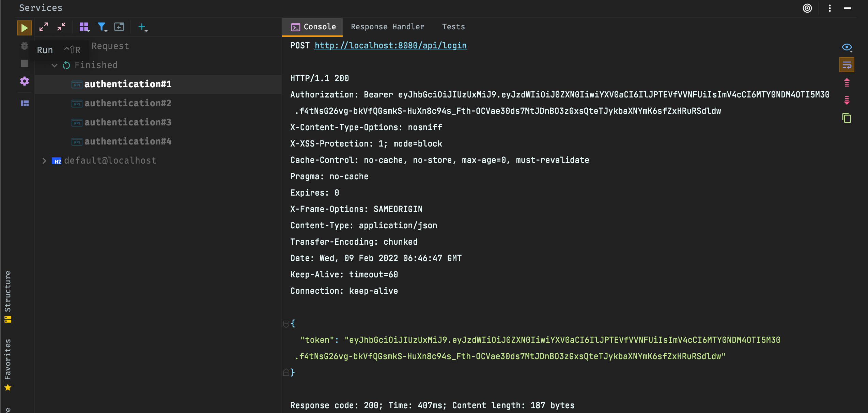Click the Collapse All icon
Screen dimensions: 868x413
pyautogui.click(x=61, y=27)
